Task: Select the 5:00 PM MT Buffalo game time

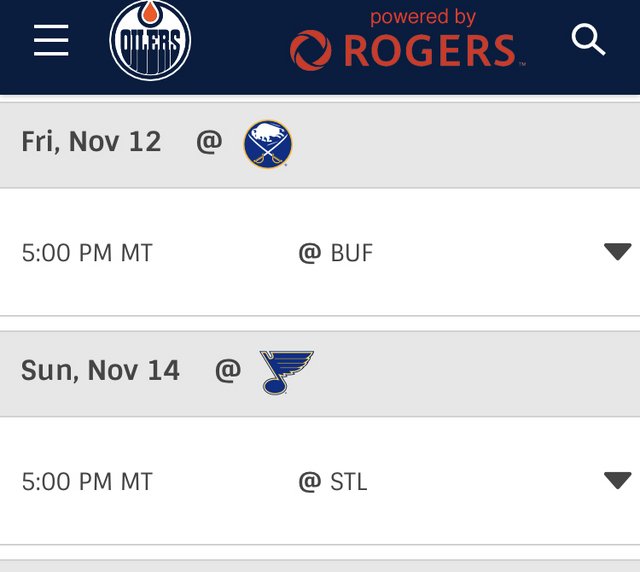Action: (87, 253)
